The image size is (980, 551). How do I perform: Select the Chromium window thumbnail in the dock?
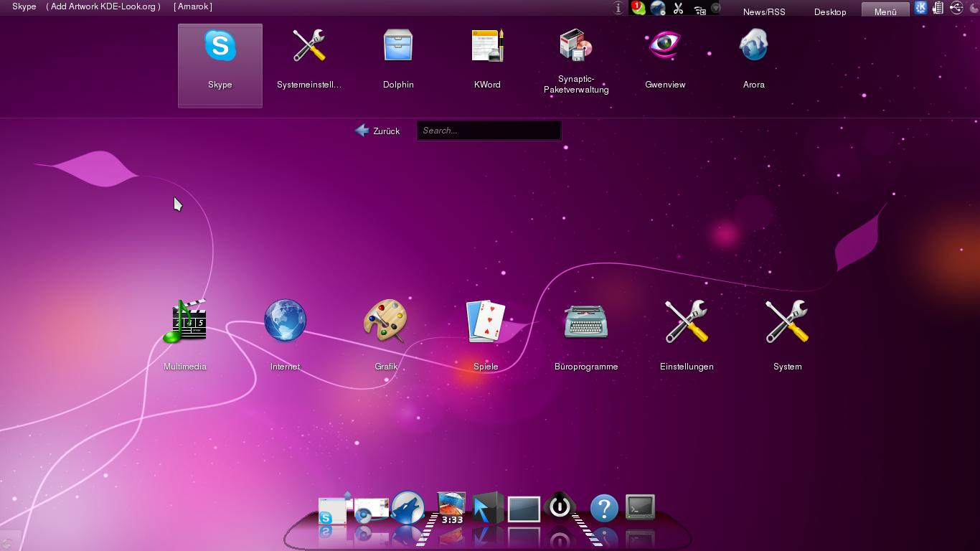pos(371,510)
